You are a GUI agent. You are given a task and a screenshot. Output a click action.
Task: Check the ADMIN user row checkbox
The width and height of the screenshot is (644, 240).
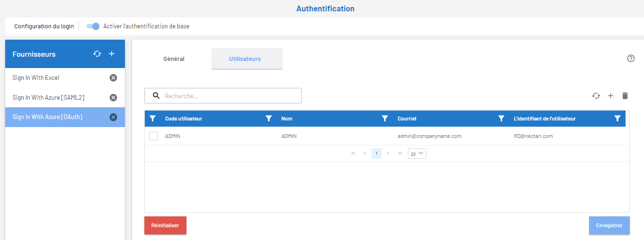[x=153, y=136]
